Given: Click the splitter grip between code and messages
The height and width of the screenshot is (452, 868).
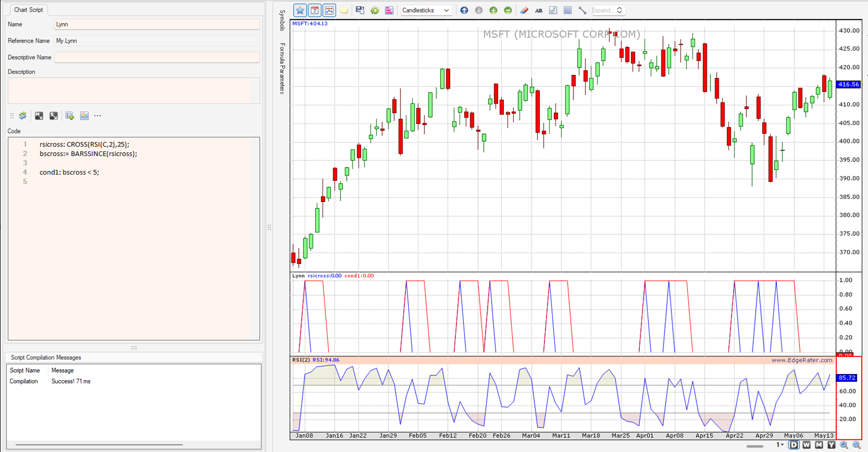Looking at the screenshot, I should (134, 348).
